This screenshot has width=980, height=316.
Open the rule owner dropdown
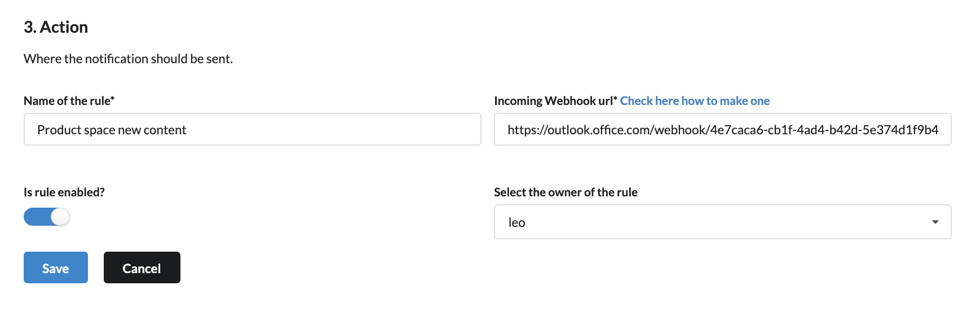[722, 222]
